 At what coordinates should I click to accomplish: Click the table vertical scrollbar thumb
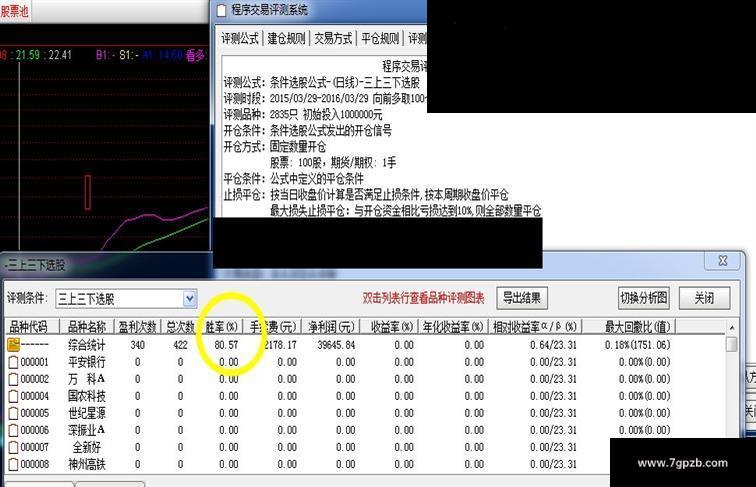731,344
